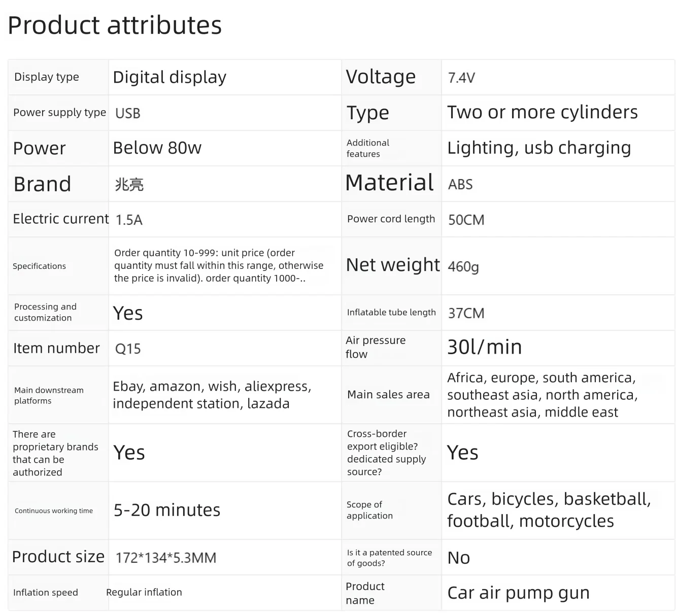This screenshot has width=676, height=616.
Task: Select the Below 80w power value
Action: [157, 148]
